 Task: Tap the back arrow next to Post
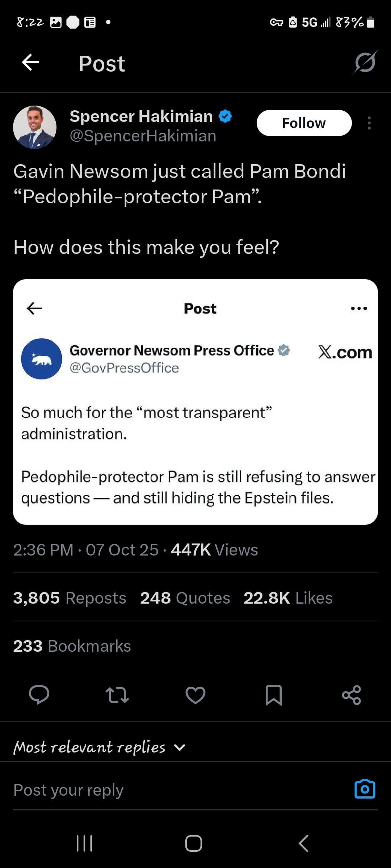point(30,63)
